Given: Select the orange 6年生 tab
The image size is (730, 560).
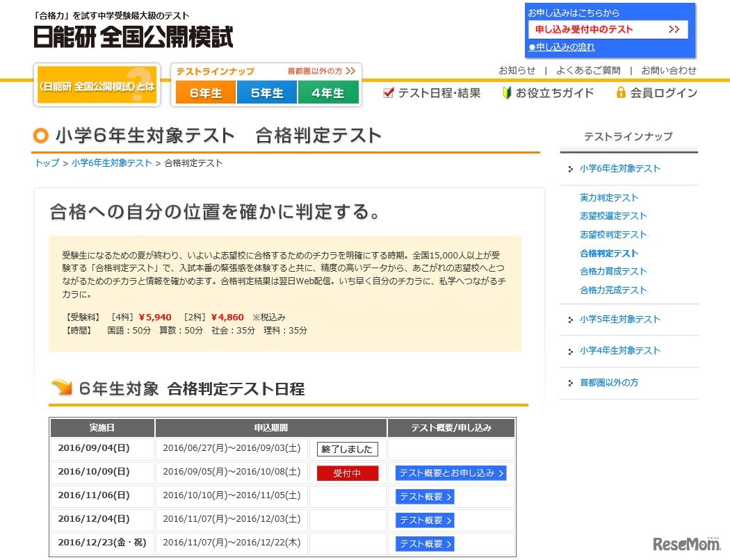Looking at the screenshot, I should pos(206,92).
